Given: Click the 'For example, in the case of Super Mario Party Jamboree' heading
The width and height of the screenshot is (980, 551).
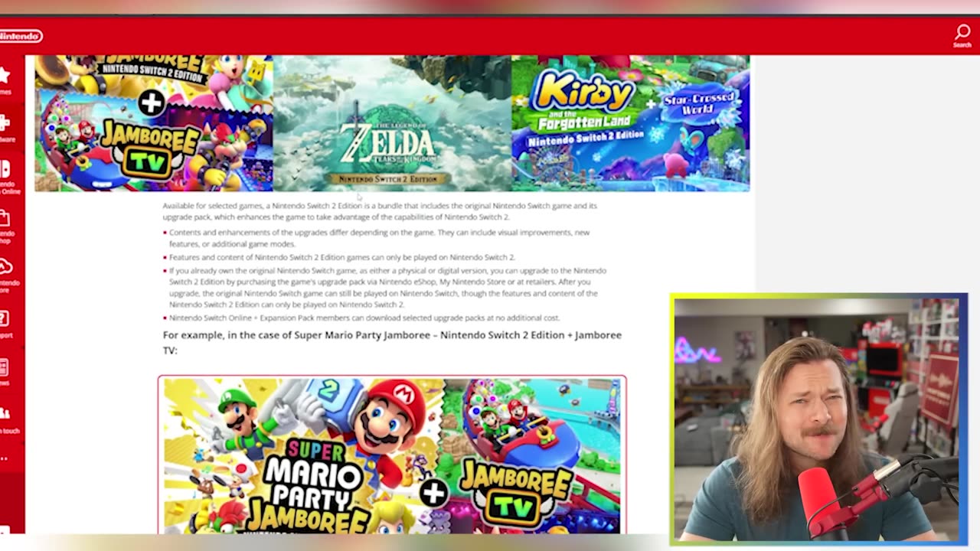Looking at the screenshot, I should tap(392, 342).
